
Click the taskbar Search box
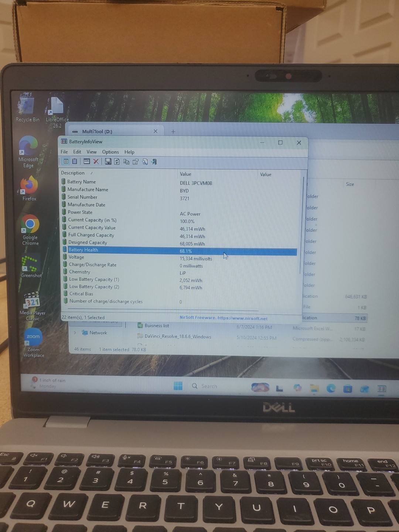pyautogui.click(x=209, y=386)
